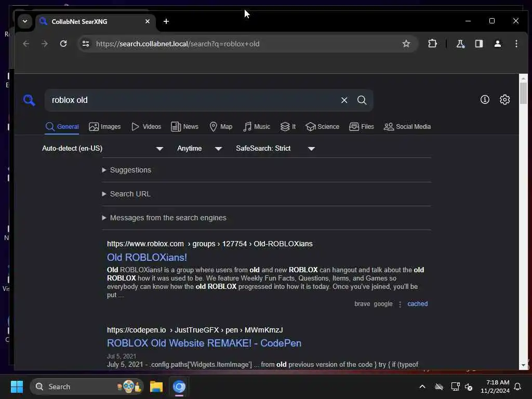This screenshot has width=532, height=399.
Task: Click the muted volume tray icon
Action: pyautogui.click(x=469, y=387)
